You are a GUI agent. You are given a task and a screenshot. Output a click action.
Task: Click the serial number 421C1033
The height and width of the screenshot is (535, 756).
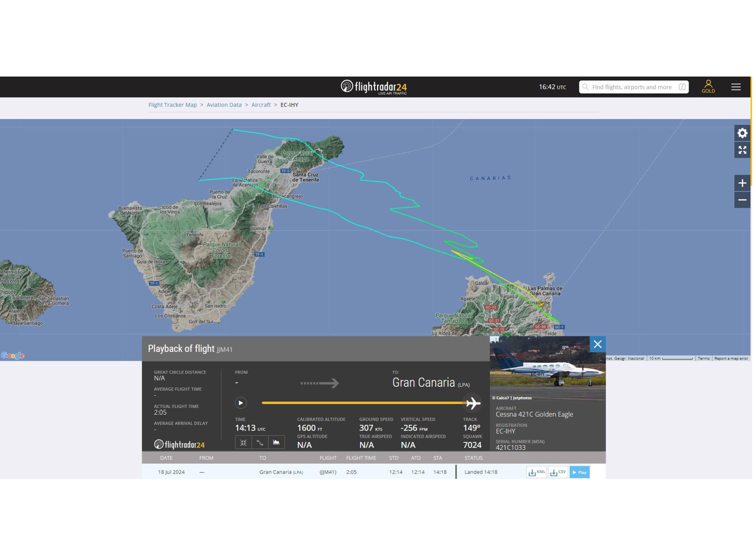click(x=511, y=447)
